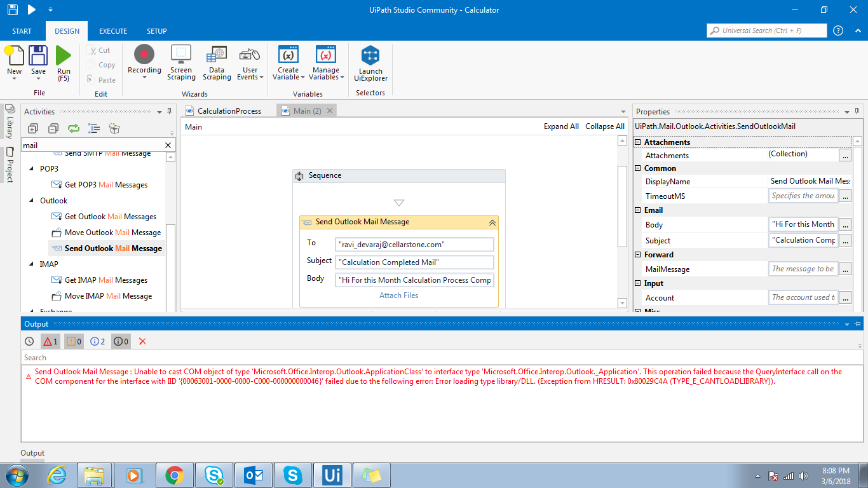The height and width of the screenshot is (488, 868).
Task: Switch to the START ribbon tab
Action: 22,31
